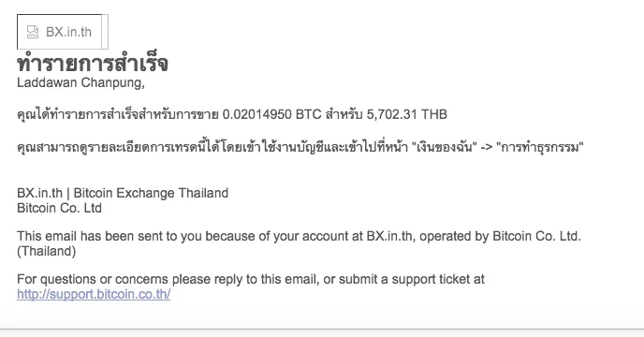Click the amount 0.02014950 BTC
The image size is (644, 337).
(271, 114)
